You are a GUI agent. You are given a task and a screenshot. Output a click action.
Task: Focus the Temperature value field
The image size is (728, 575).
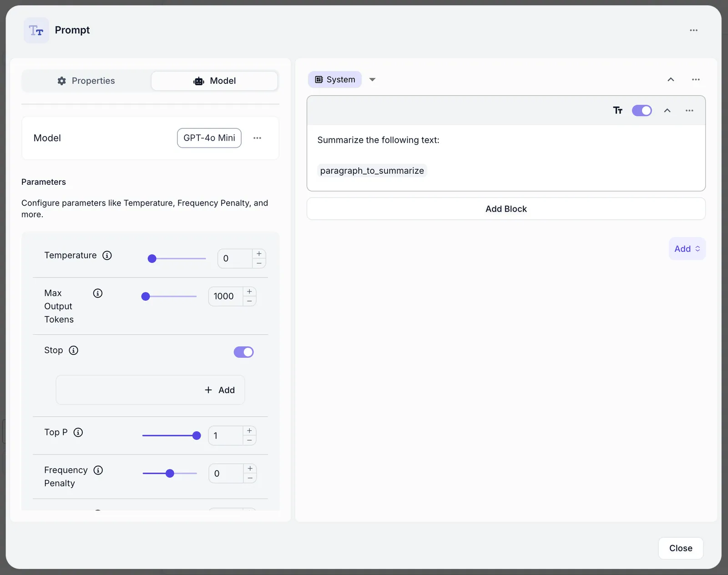235,258
